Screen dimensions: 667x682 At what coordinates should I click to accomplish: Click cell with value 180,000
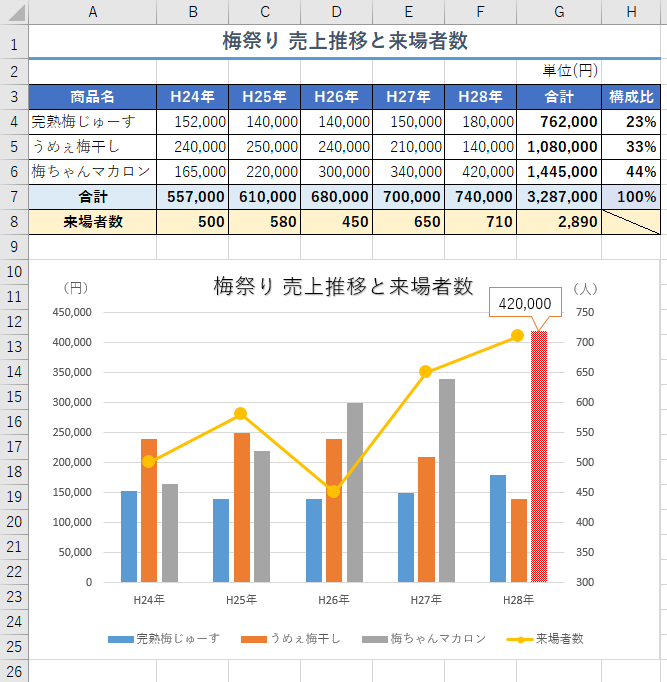pyautogui.click(x=480, y=122)
